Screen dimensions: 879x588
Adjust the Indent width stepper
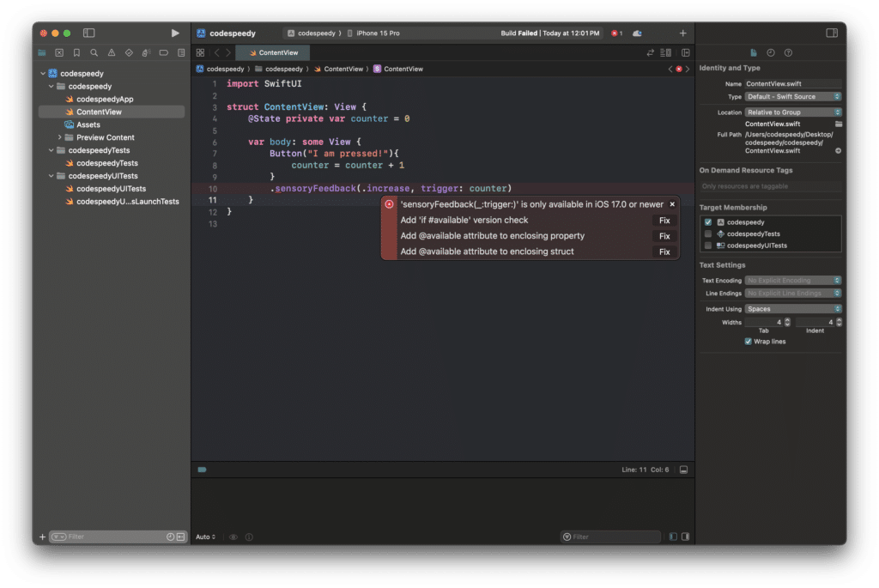click(x=839, y=322)
